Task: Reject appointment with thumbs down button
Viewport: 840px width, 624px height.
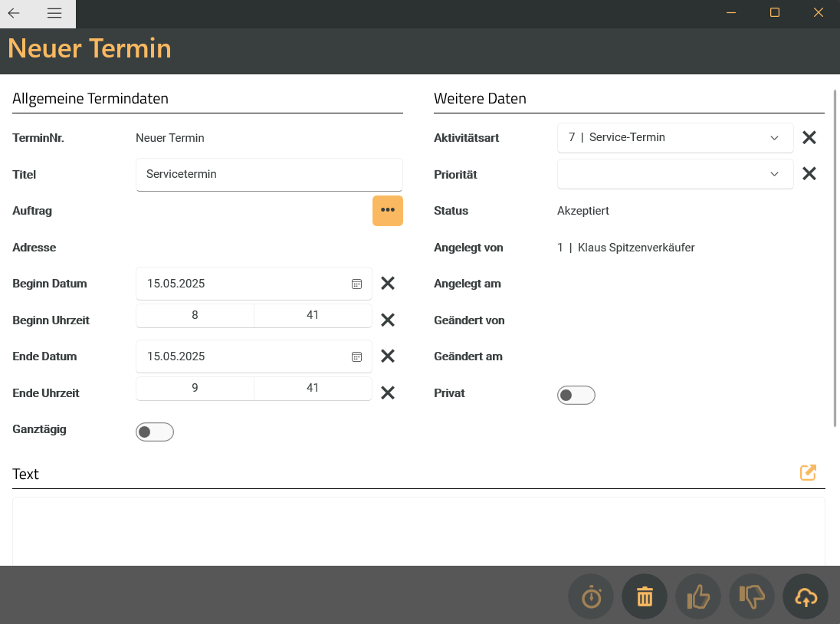Action: pyautogui.click(x=752, y=596)
